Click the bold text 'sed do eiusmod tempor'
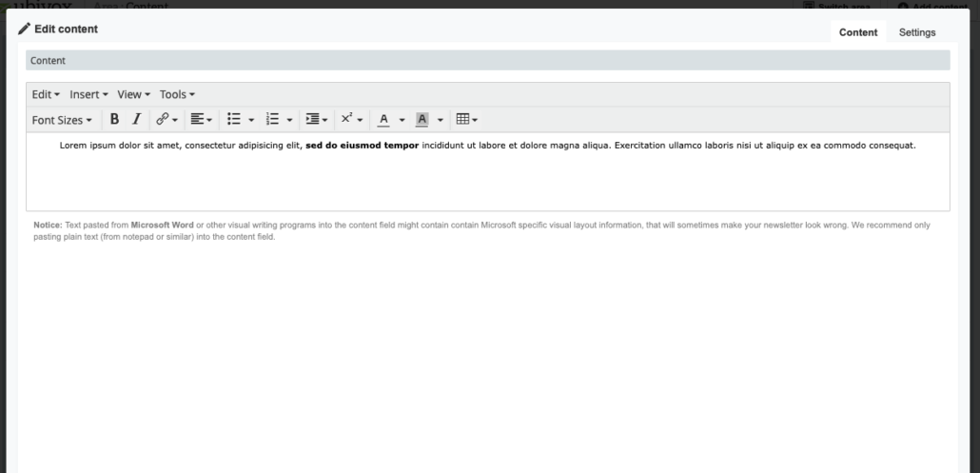This screenshot has height=473, width=980. coord(362,146)
